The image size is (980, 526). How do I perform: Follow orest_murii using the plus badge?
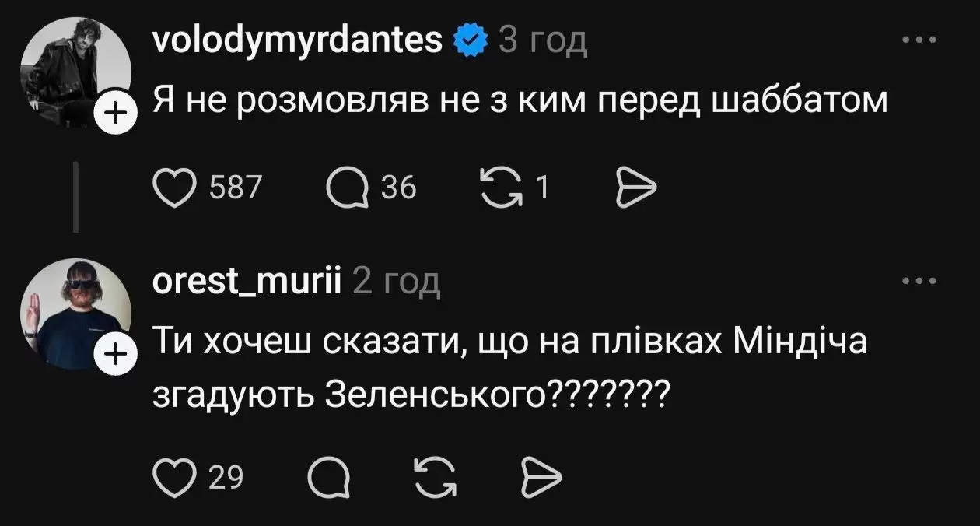tap(114, 356)
